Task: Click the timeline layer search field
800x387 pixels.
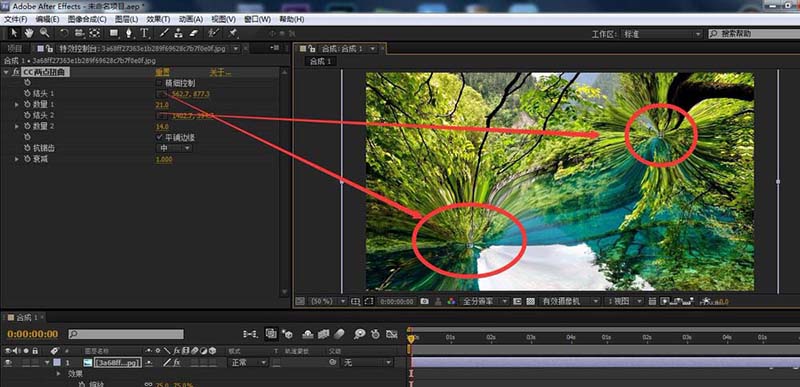Action: tap(126, 334)
